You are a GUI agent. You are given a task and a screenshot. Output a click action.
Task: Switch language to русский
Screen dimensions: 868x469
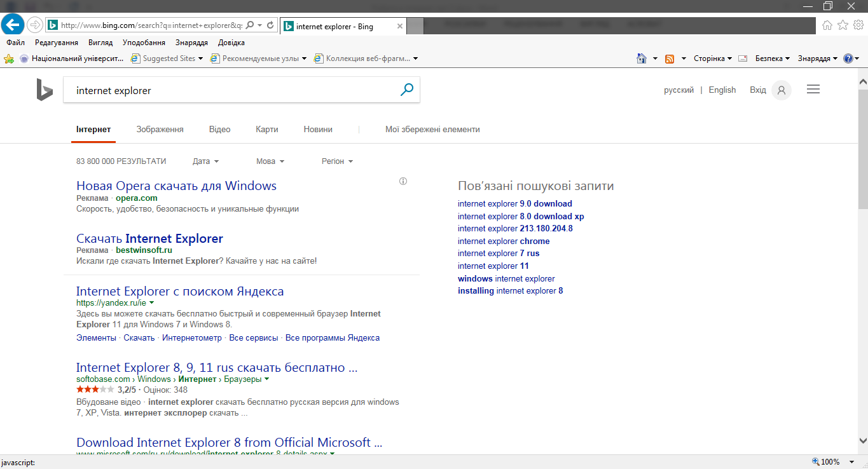(x=679, y=90)
